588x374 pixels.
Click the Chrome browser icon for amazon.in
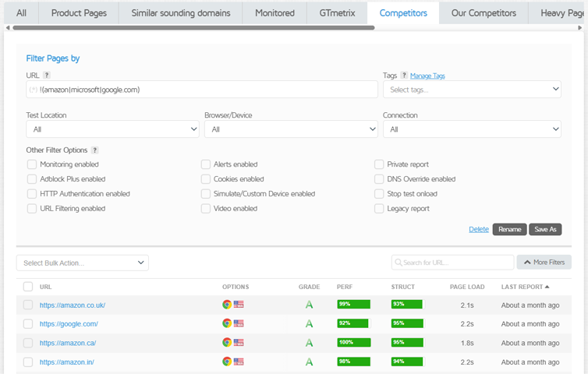click(227, 362)
